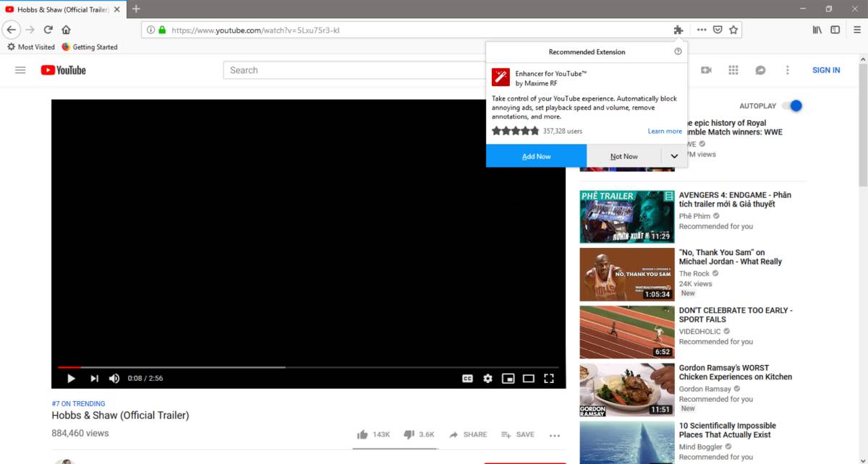Click the create video camera icon

706,70
